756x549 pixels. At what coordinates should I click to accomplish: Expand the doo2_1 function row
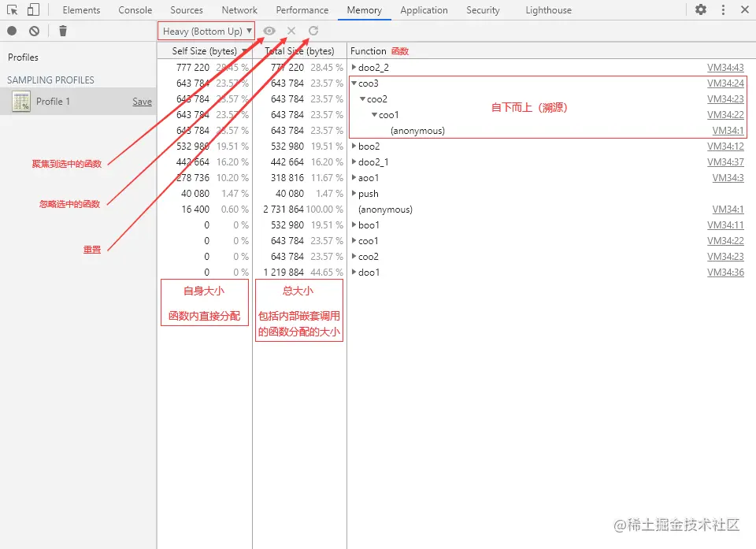pyautogui.click(x=354, y=161)
